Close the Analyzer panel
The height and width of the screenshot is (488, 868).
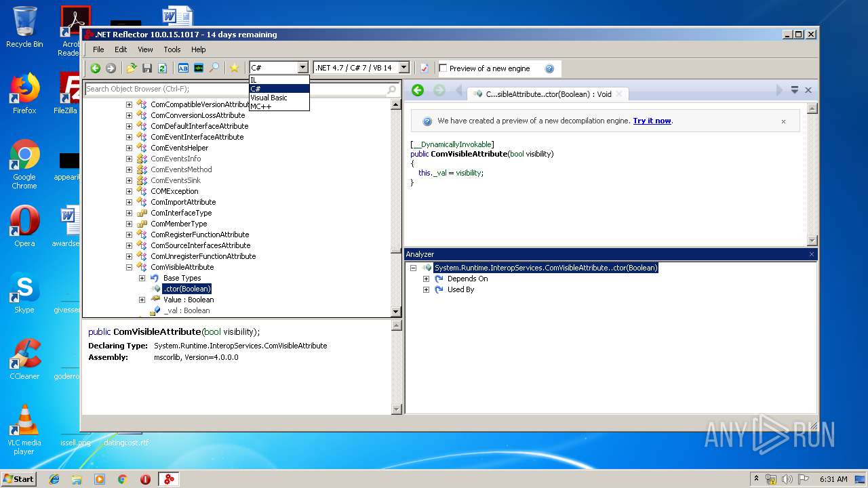(x=812, y=254)
